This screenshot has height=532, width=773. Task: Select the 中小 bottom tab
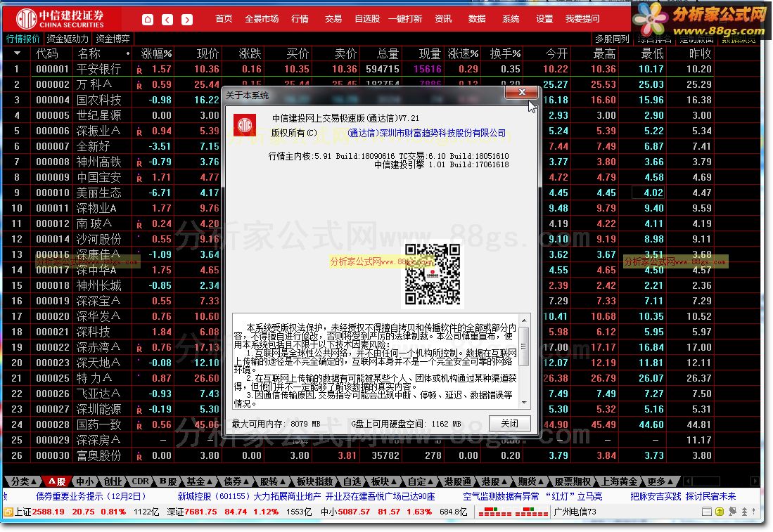(85, 481)
